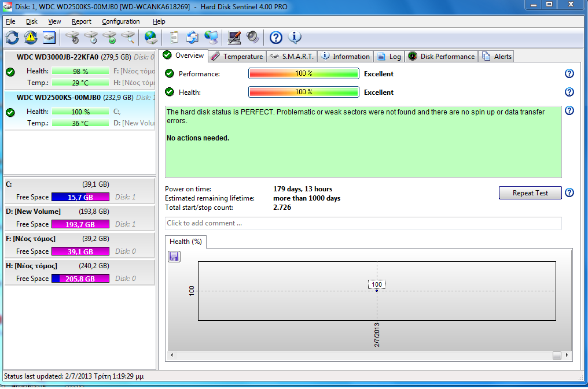588x389 pixels.
Task: Switch to the S.M.A.R.T. tab
Action: (x=291, y=57)
